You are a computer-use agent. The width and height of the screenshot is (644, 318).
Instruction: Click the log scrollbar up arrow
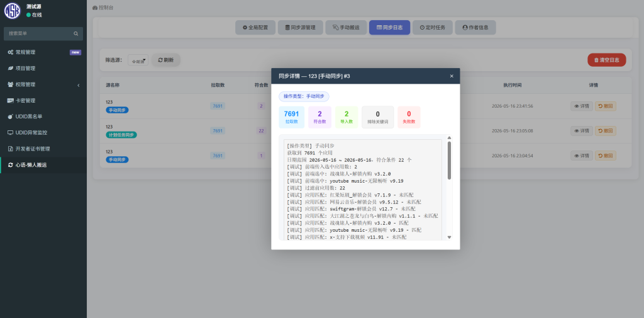[x=449, y=138]
